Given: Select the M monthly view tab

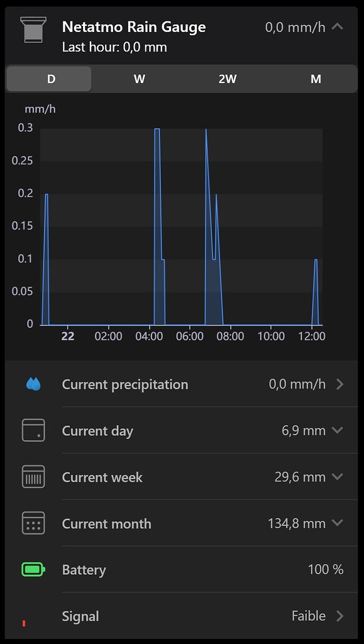Looking at the screenshot, I should click(x=316, y=79).
